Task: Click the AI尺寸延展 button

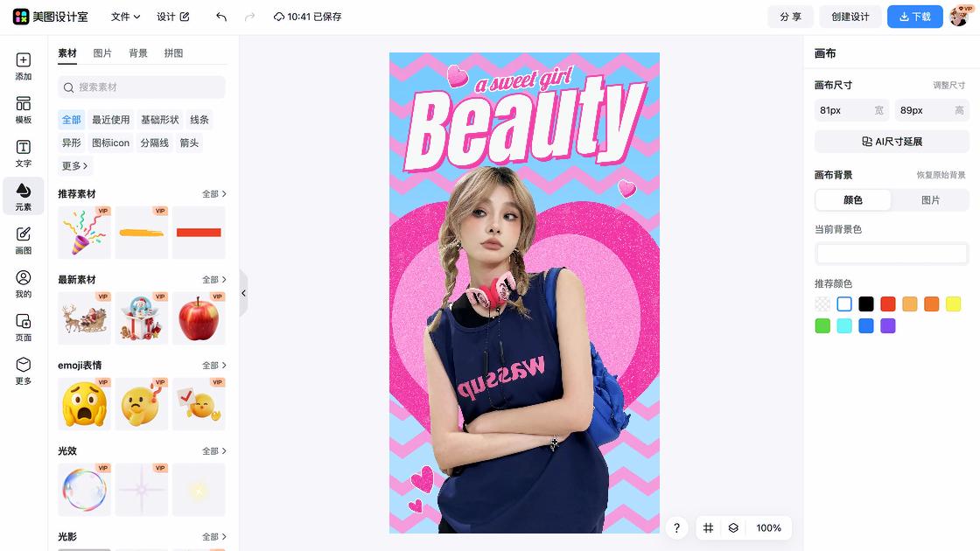Action: click(x=892, y=142)
